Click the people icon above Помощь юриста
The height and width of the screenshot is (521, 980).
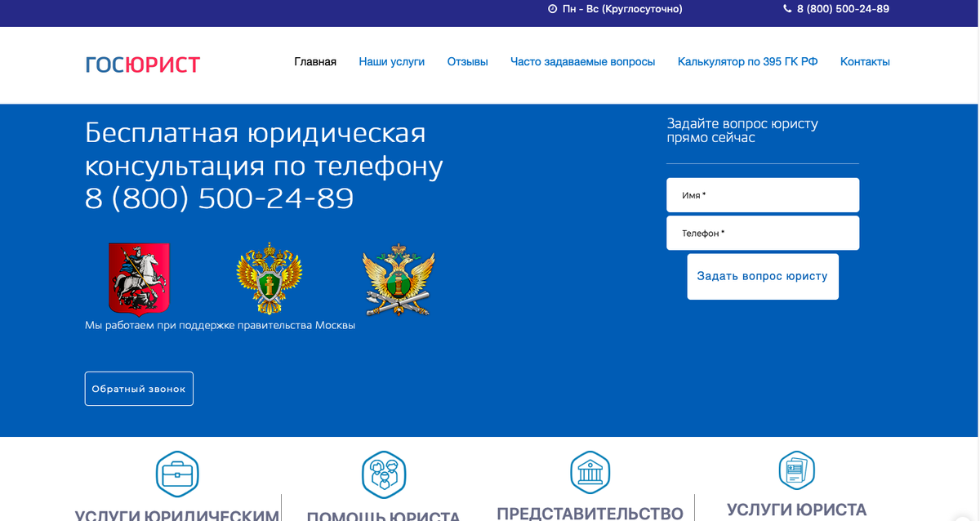384,474
